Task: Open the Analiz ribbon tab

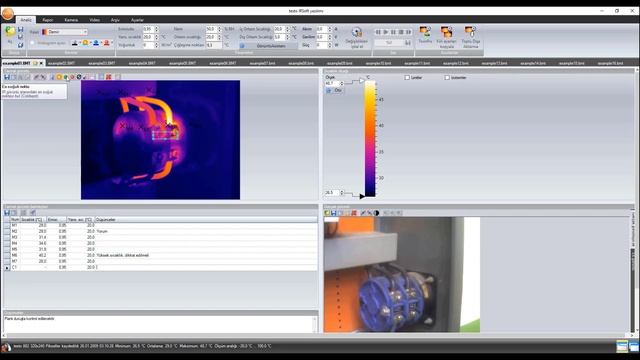Action: click(26, 20)
